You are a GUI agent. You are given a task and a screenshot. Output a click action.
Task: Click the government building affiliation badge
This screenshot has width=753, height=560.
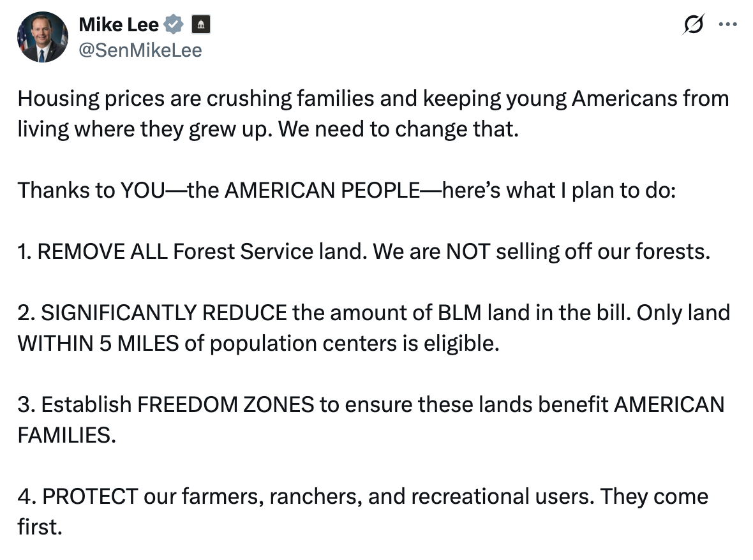click(x=200, y=25)
